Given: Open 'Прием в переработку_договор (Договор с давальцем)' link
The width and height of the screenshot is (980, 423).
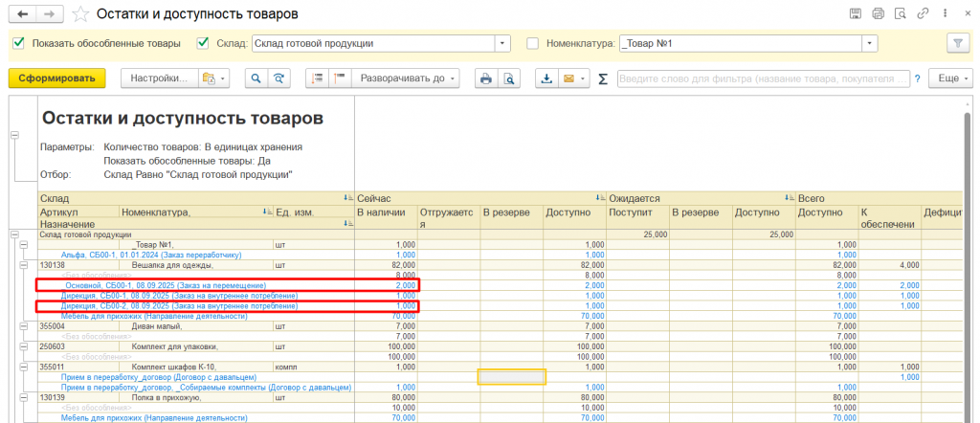Looking at the screenshot, I should point(159,377).
